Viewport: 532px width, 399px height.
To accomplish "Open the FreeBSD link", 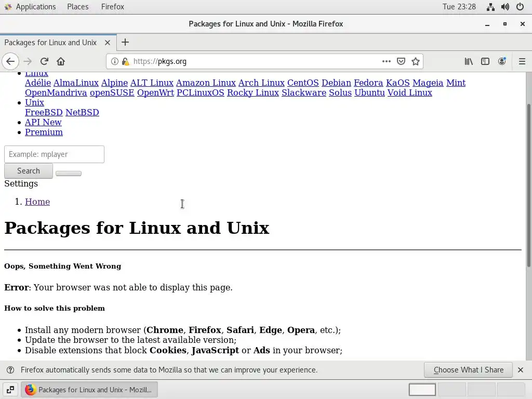I will pyautogui.click(x=44, y=112).
